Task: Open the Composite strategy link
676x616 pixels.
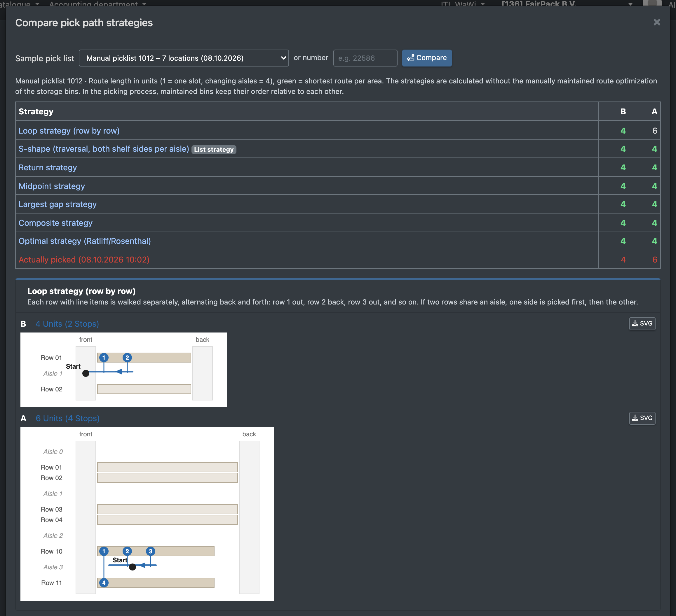Action: click(56, 223)
